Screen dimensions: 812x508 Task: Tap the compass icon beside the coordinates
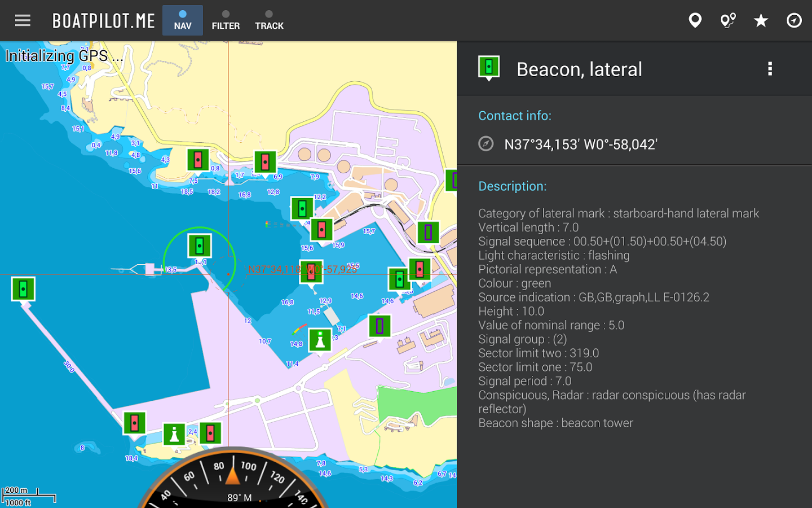click(x=486, y=144)
